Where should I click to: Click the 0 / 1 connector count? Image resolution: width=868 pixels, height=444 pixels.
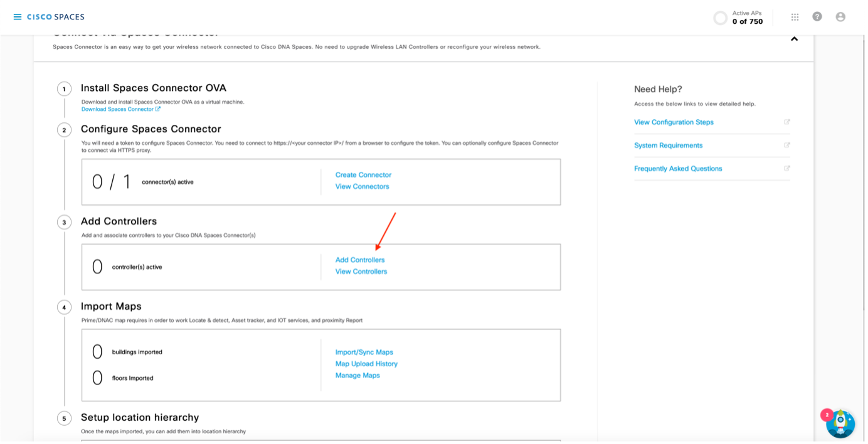[111, 182]
